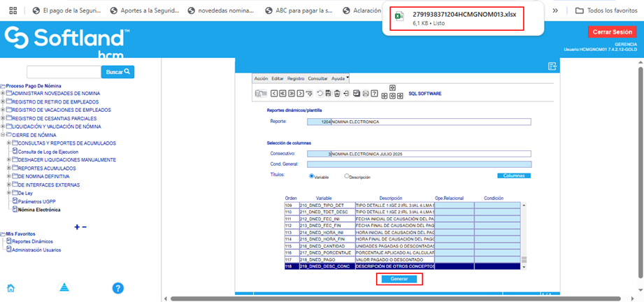Click the Cerrar Sesión button
The height and width of the screenshot is (302, 644).
click(612, 32)
